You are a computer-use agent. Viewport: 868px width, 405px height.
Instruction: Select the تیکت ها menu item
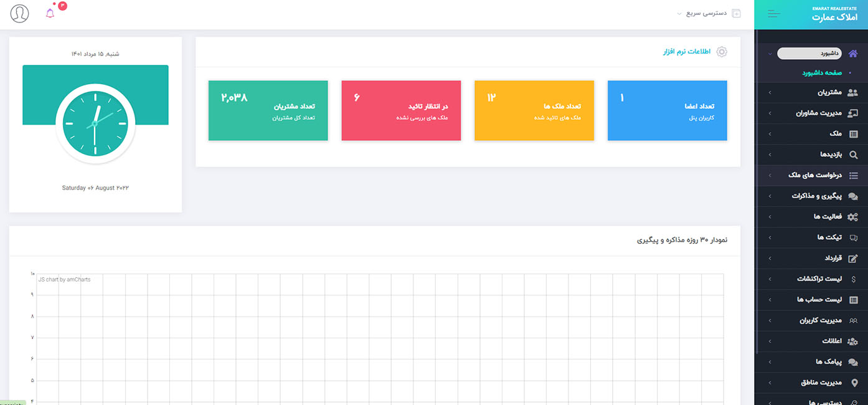(x=829, y=237)
